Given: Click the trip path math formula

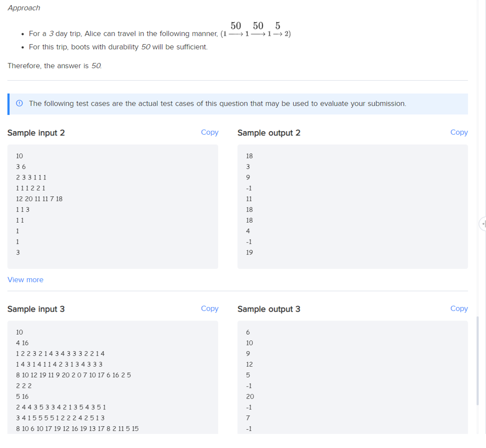Looking at the screenshot, I should (256, 30).
